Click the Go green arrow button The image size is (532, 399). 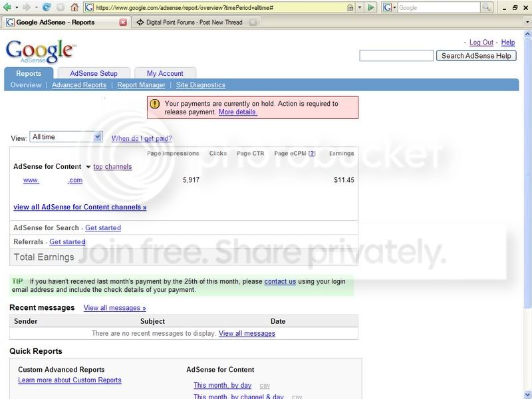pos(371,7)
